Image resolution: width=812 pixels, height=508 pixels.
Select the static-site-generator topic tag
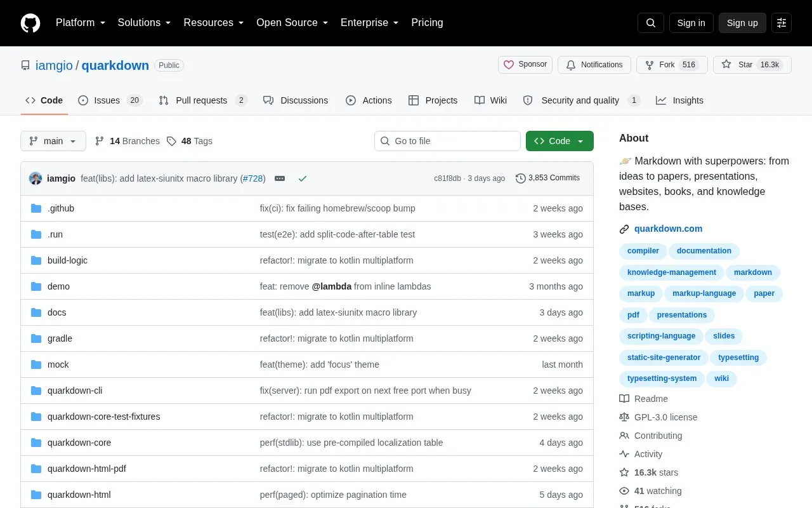[664, 358]
